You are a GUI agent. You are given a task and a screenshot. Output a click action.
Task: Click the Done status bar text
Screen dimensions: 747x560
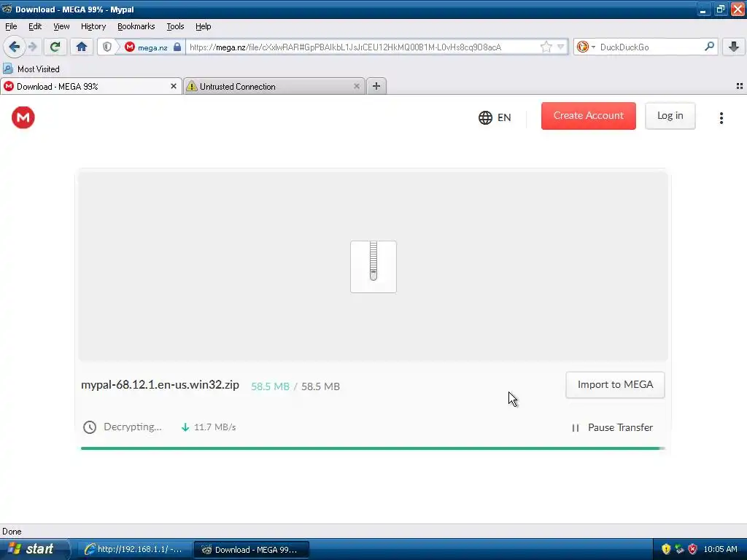click(x=12, y=532)
